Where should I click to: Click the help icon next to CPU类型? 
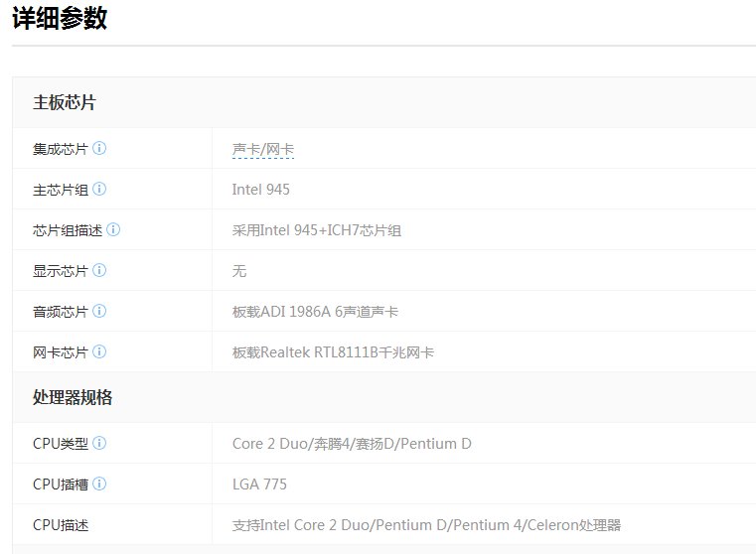99,444
